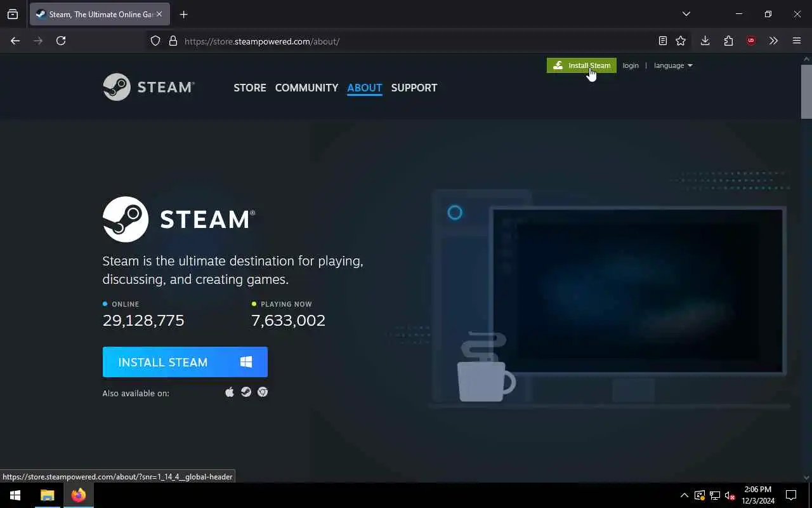Click the uBlock Origin extension icon
Image resolution: width=812 pixels, height=508 pixels.
click(x=751, y=41)
